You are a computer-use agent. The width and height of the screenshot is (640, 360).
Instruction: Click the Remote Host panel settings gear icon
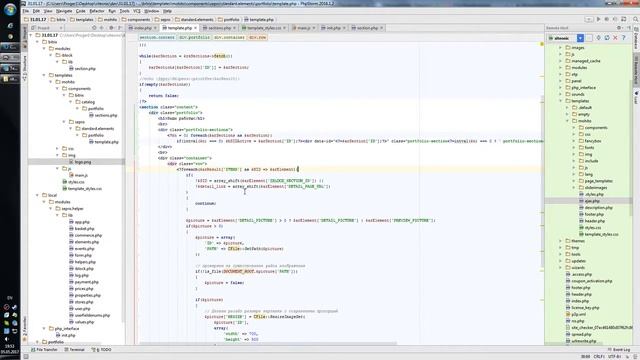(x=619, y=28)
